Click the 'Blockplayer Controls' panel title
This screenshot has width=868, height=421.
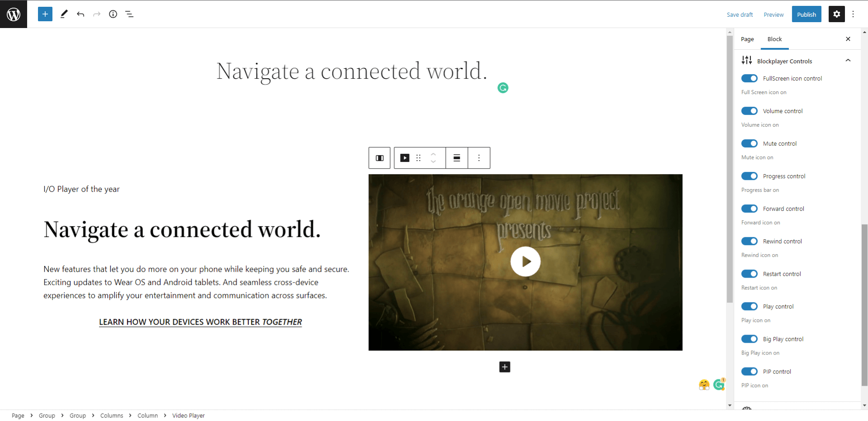[784, 61]
